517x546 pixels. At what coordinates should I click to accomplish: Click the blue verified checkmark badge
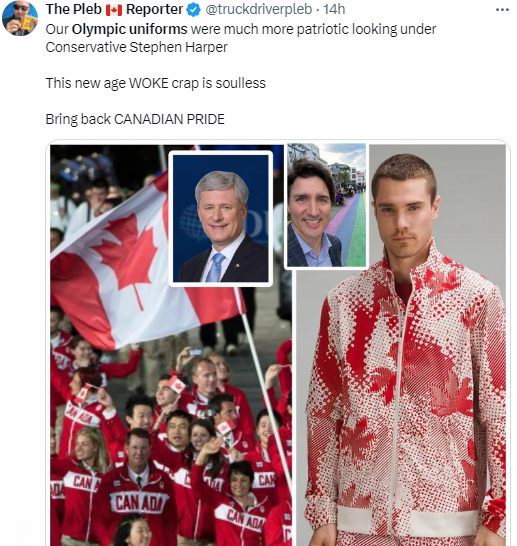pyautogui.click(x=194, y=10)
